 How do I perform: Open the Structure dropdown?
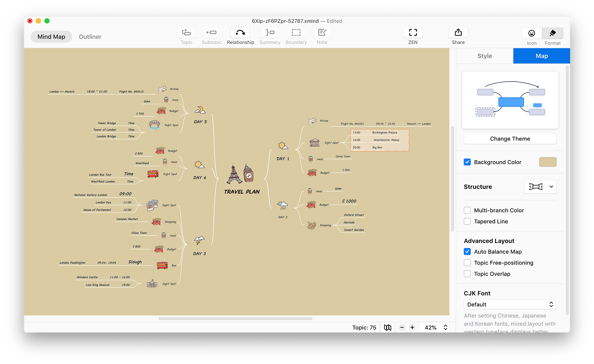tap(540, 187)
